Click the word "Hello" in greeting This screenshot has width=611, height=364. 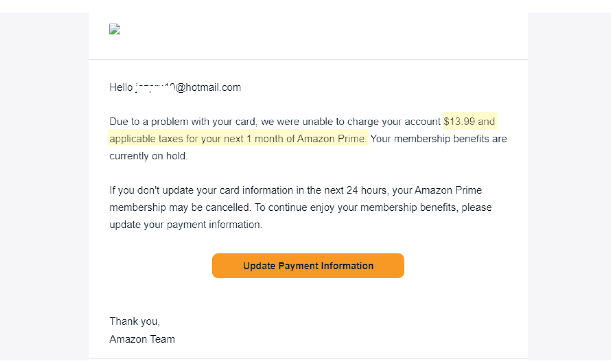pos(121,87)
